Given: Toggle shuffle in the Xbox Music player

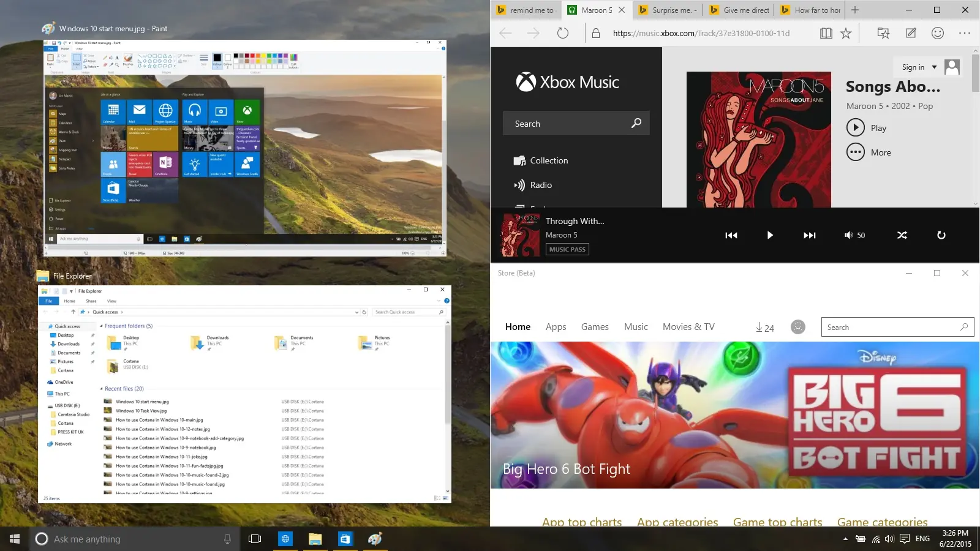Looking at the screenshot, I should pyautogui.click(x=902, y=235).
